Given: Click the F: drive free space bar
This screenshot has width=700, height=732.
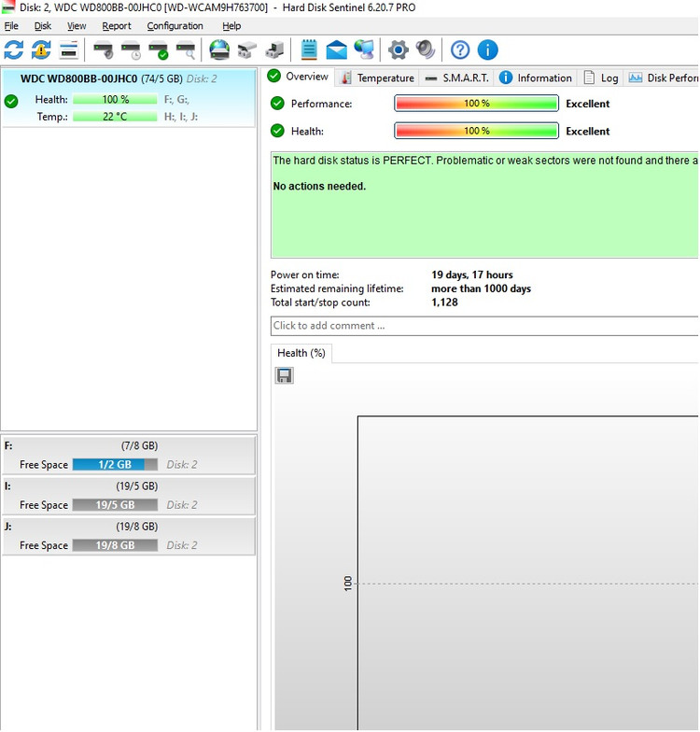Looking at the screenshot, I should [x=116, y=465].
